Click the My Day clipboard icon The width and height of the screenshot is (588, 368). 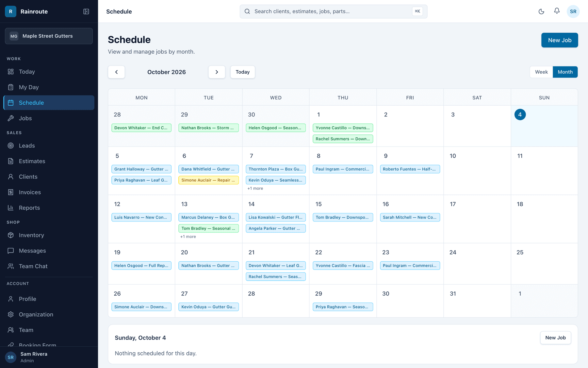tap(11, 87)
